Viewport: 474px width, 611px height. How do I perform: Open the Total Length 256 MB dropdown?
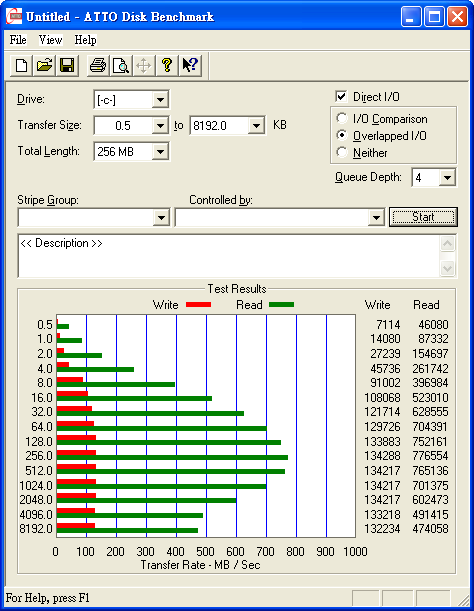point(160,151)
